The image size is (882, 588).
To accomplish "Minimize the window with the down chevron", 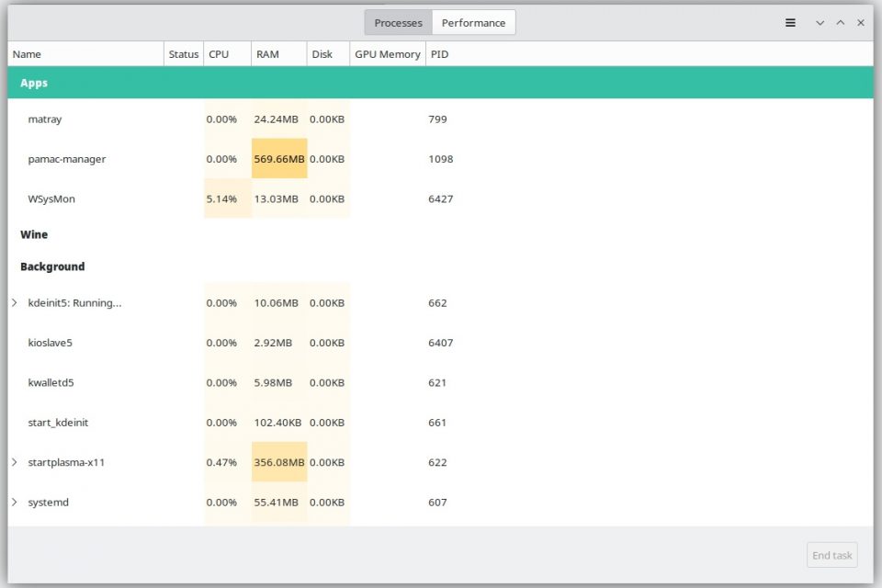I will coord(820,23).
